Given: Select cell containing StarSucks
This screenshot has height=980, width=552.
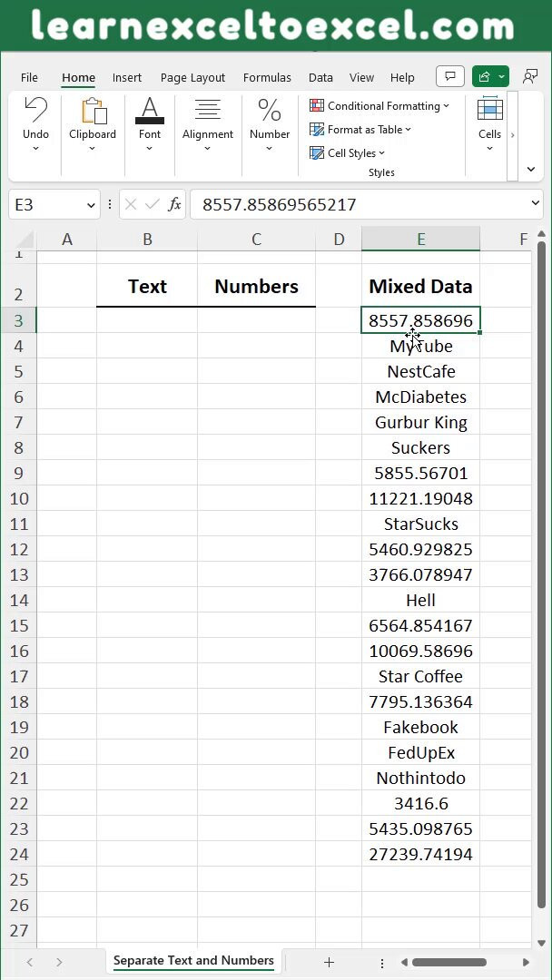Looking at the screenshot, I should (420, 524).
